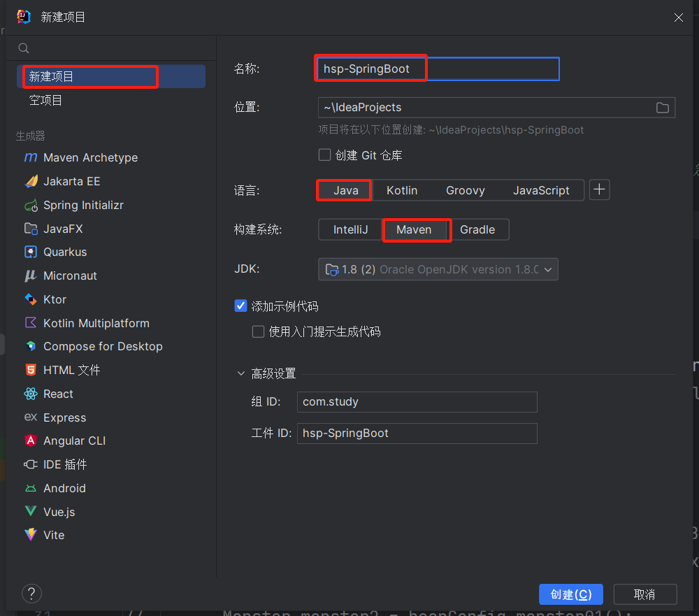Screen dimensions: 699x616
Task: Click the 取消 button
Action: [644, 594]
